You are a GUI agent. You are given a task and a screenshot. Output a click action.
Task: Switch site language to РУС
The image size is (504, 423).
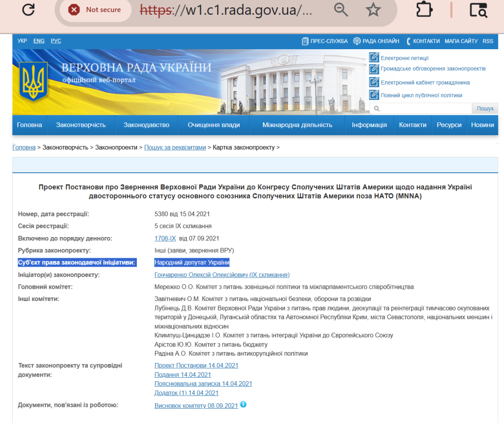pyautogui.click(x=56, y=41)
